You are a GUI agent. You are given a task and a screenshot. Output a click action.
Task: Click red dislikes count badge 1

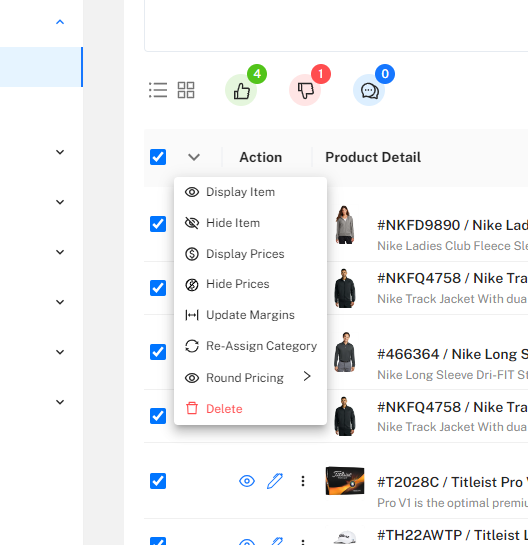(x=321, y=74)
